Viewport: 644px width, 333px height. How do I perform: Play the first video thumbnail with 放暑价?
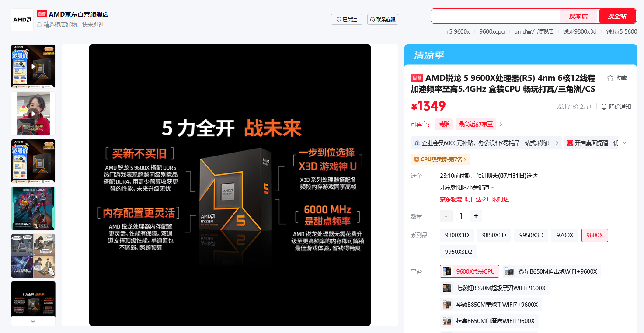coord(33,66)
